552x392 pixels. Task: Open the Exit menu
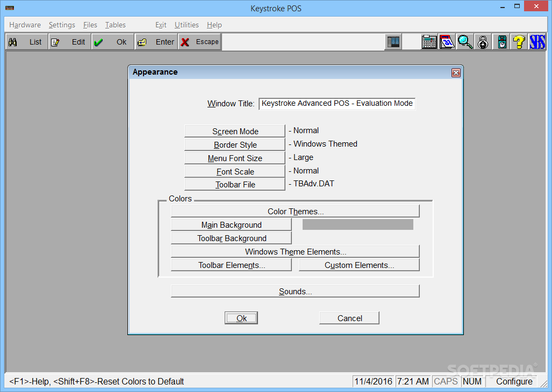[161, 25]
